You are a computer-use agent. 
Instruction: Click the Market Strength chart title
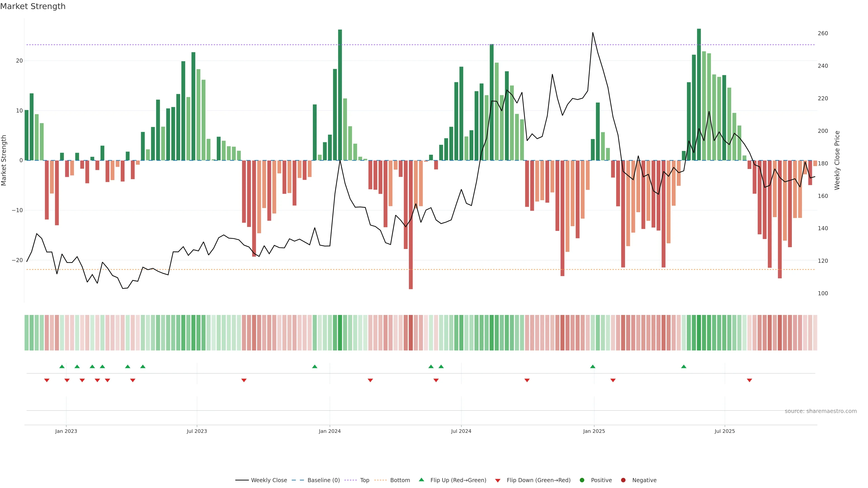(x=33, y=6)
